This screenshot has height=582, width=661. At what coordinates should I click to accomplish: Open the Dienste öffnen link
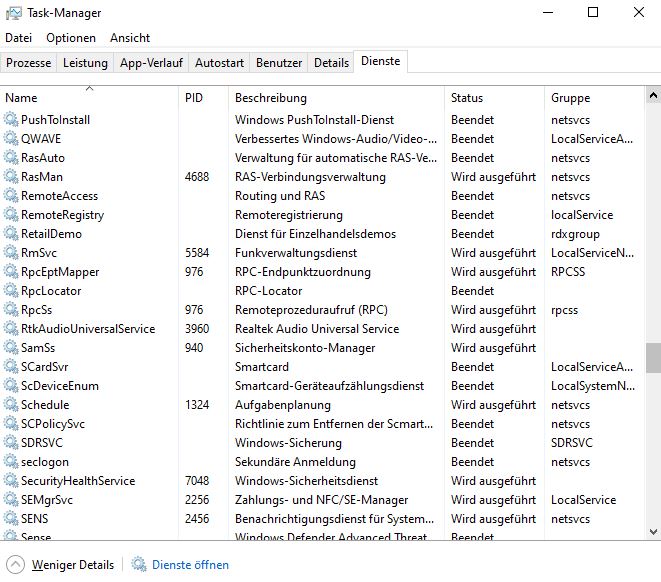coord(190,565)
